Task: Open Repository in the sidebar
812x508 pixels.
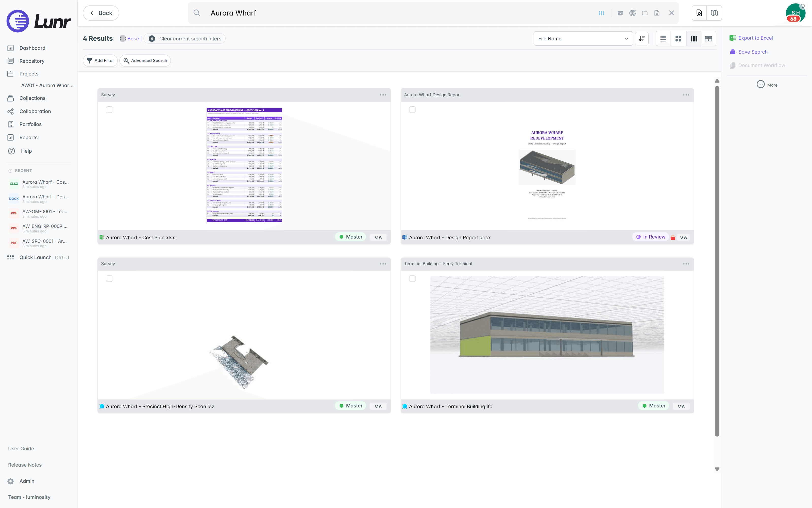Action: coord(32,61)
